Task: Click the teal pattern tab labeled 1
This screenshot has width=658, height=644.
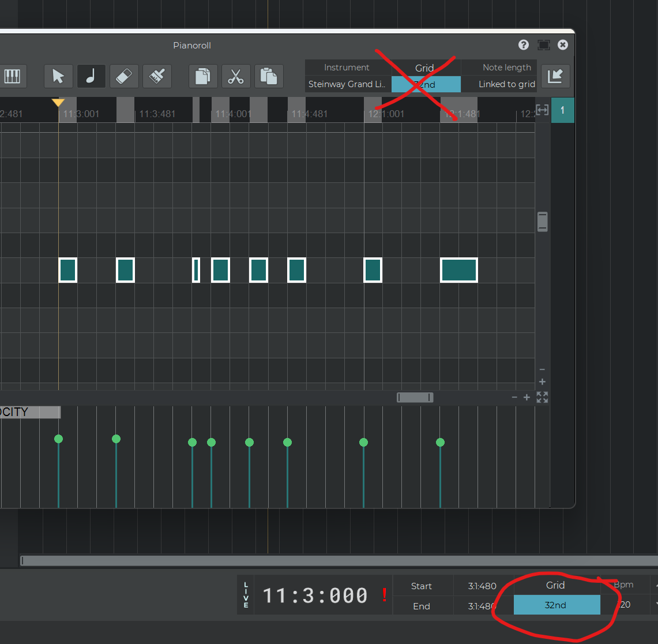Action: tap(562, 110)
